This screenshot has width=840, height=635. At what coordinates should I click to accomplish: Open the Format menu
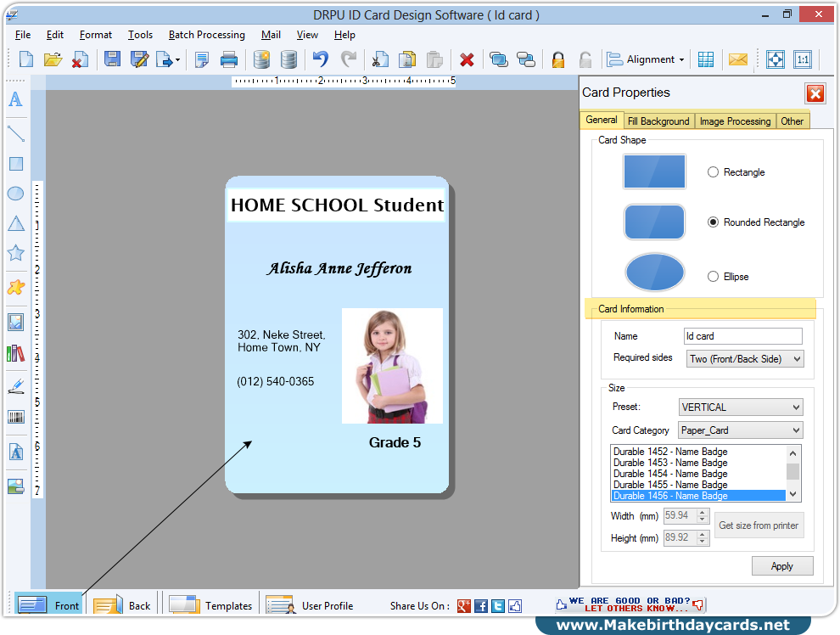point(96,35)
